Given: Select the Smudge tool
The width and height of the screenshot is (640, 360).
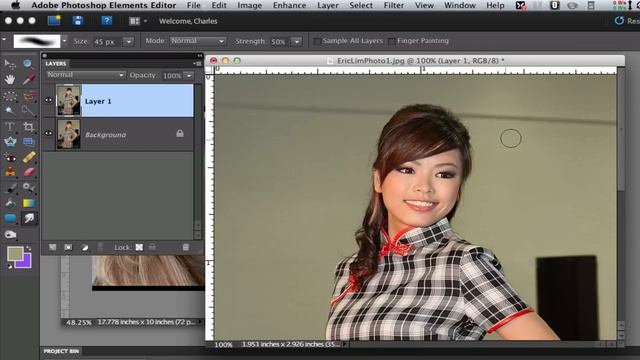Looking at the screenshot, I should (28, 218).
